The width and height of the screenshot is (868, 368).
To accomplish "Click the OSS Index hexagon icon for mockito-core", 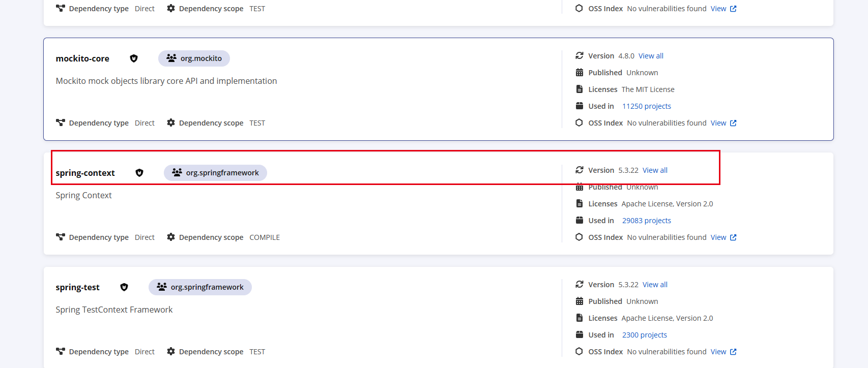I will point(579,122).
